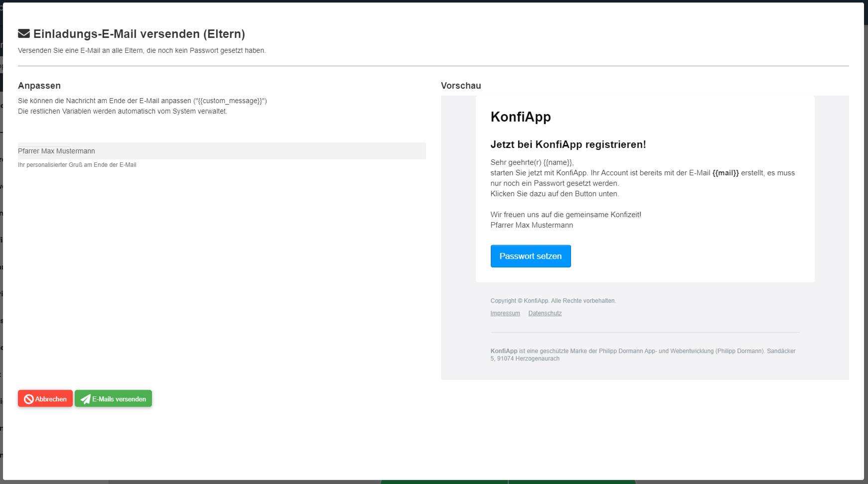Image resolution: width=868 pixels, height=484 pixels.
Task: Click 'Die restlichen Variablen werden automatisch' line
Action: tap(123, 111)
